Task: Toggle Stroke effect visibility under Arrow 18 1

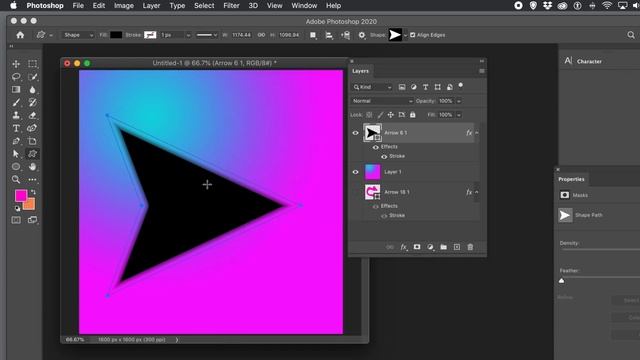Action: pyautogui.click(x=384, y=216)
